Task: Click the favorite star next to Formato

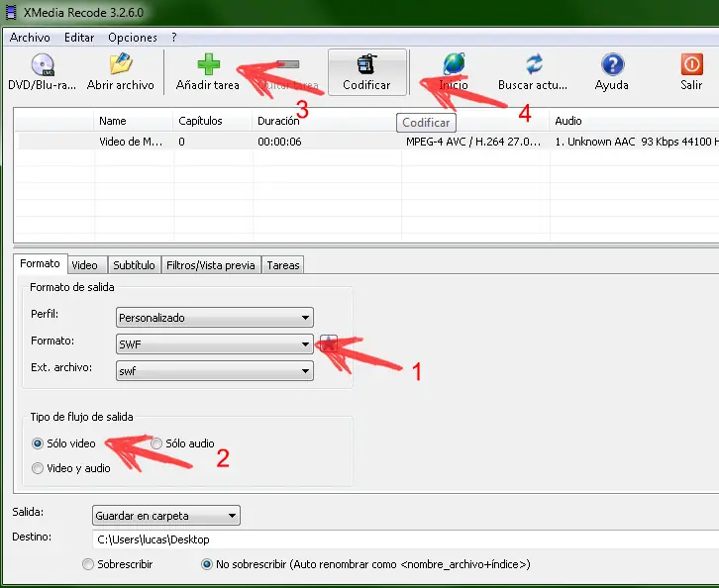Action: [x=329, y=343]
